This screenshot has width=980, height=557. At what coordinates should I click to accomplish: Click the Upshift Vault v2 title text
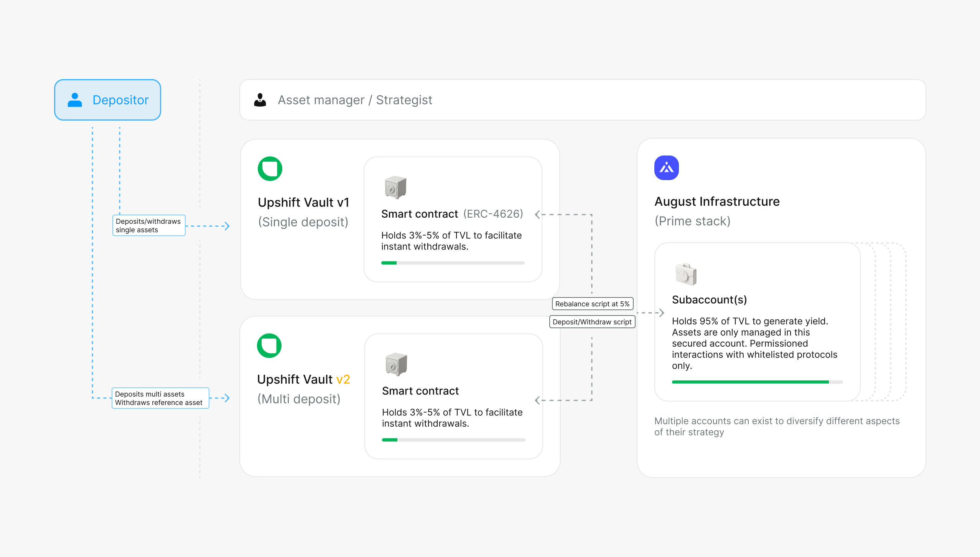pyautogui.click(x=303, y=379)
